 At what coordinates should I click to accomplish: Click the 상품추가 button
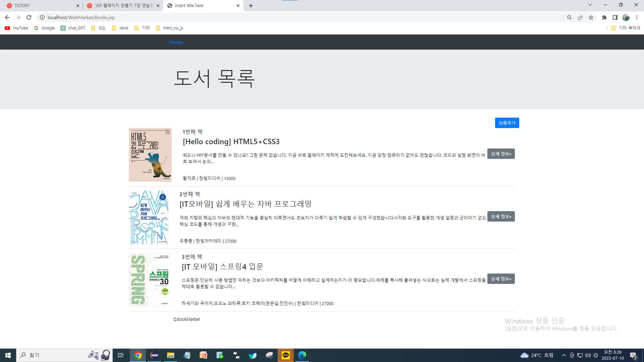(507, 123)
